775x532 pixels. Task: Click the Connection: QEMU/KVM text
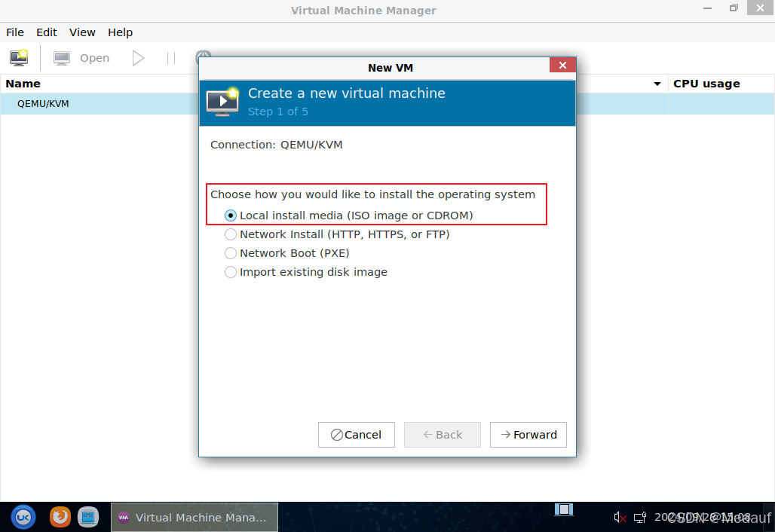(276, 145)
